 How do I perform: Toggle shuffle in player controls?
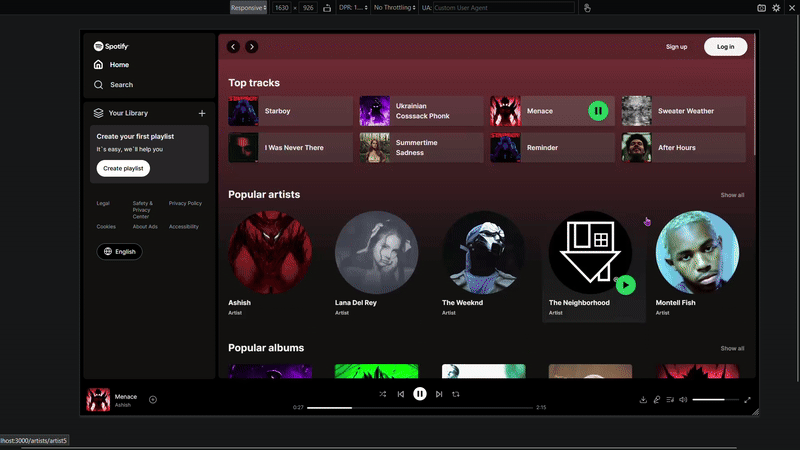383,394
